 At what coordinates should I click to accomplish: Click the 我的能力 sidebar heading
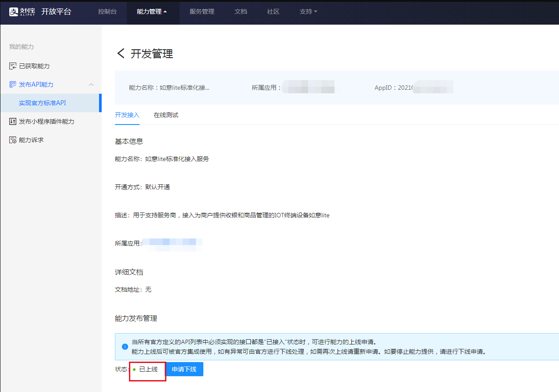[22, 47]
